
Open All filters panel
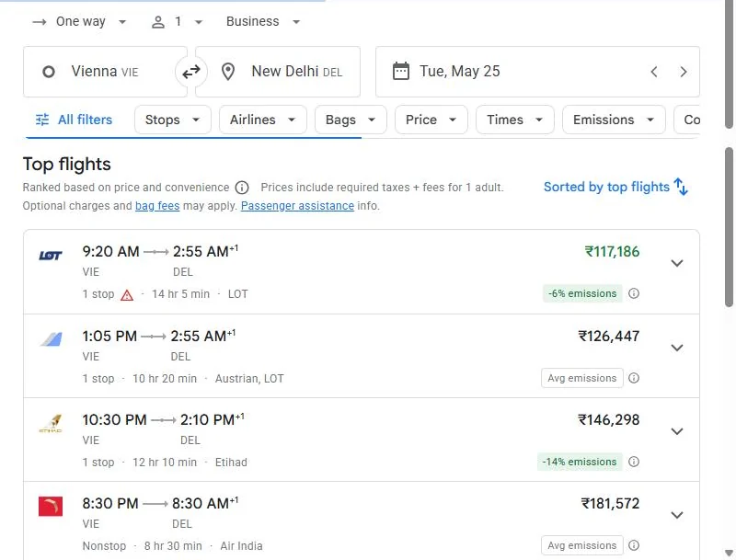point(75,120)
